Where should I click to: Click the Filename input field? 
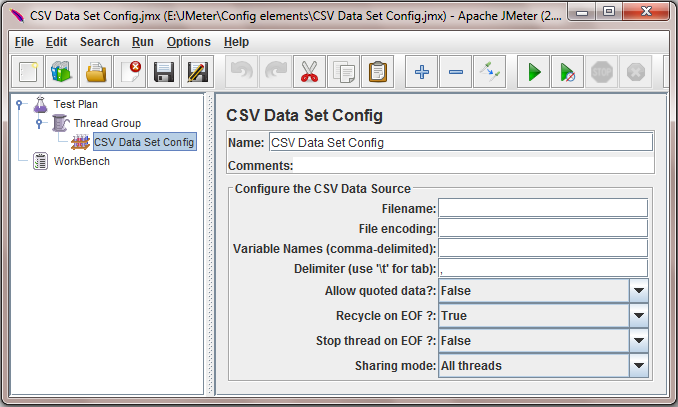[x=543, y=208]
